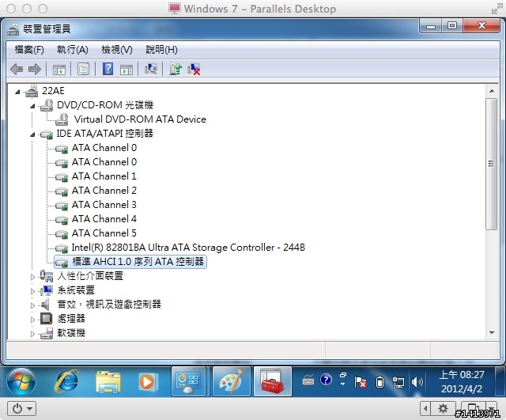Open the clock showing 上午 08:27
The height and width of the screenshot is (420, 506).
point(462,381)
